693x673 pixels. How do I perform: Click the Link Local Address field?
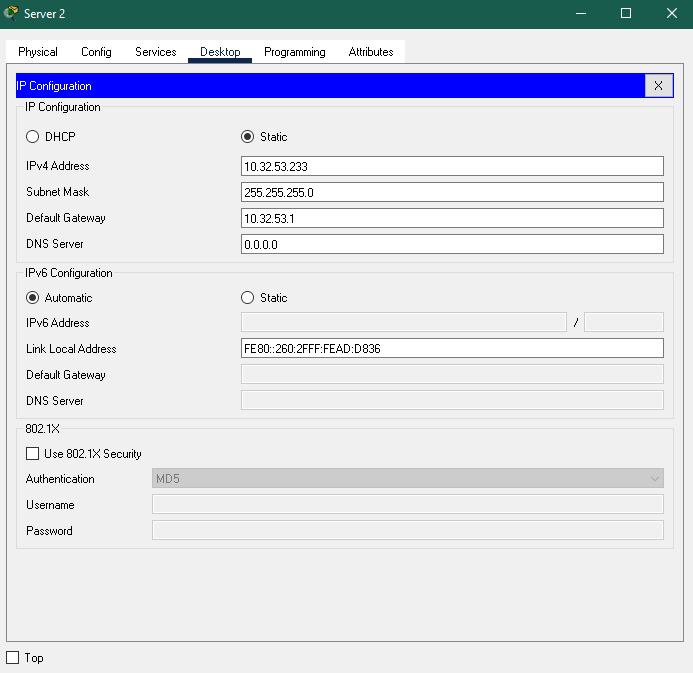click(x=452, y=348)
